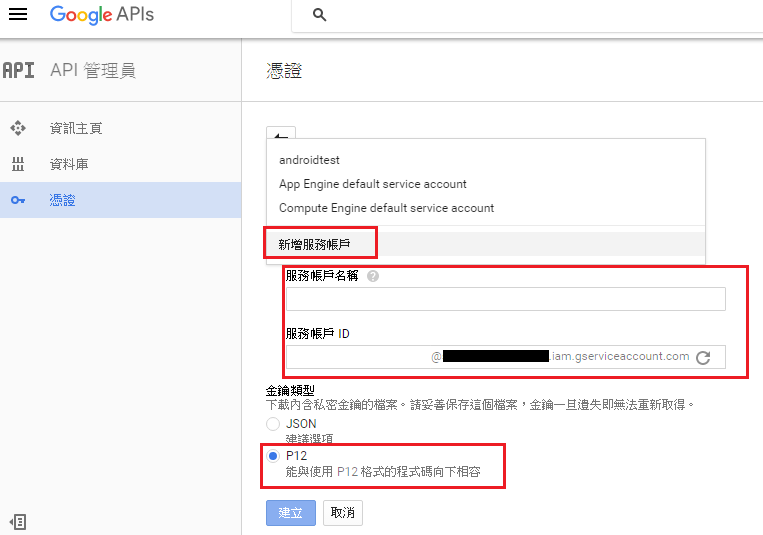Click the Google APIs logo
Screen dimensions: 763x535
point(102,15)
